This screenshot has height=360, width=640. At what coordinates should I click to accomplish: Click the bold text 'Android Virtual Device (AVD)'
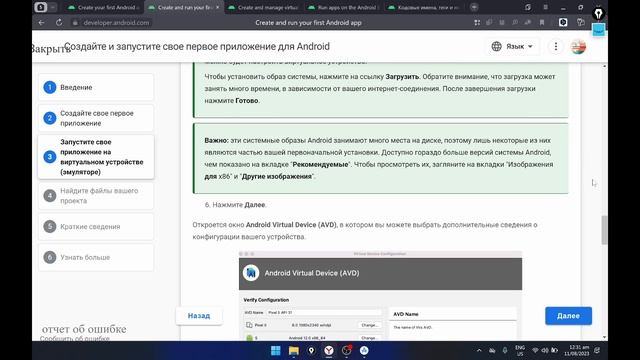click(x=291, y=225)
